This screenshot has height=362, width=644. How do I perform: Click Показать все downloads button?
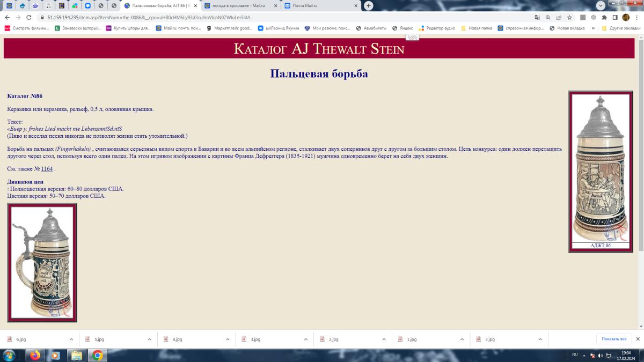[x=614, y=339]
